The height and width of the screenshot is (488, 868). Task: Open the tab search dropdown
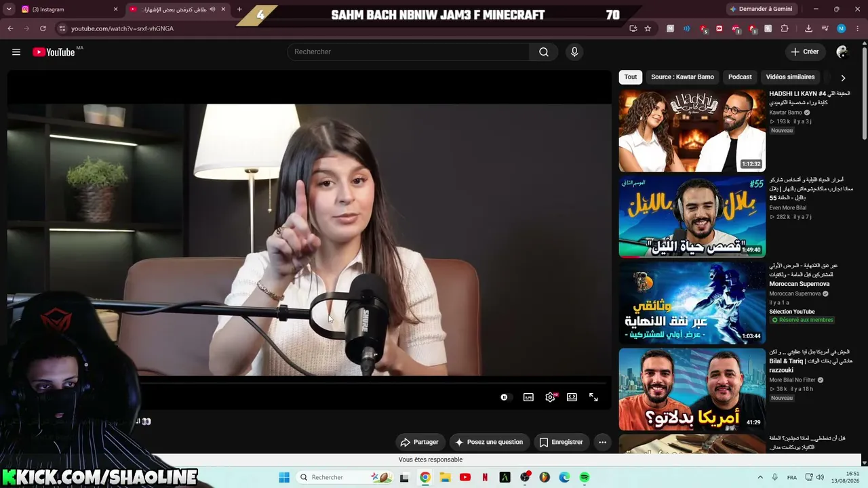[x=9, y=9]
